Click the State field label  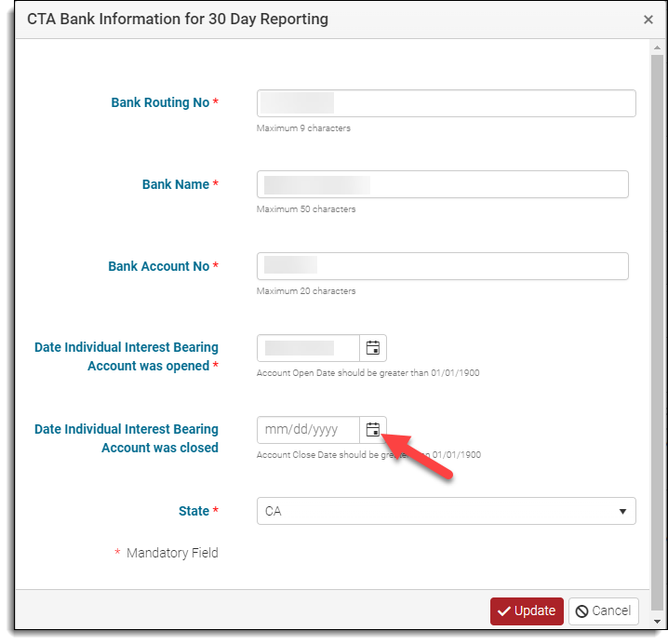point(194,511)
